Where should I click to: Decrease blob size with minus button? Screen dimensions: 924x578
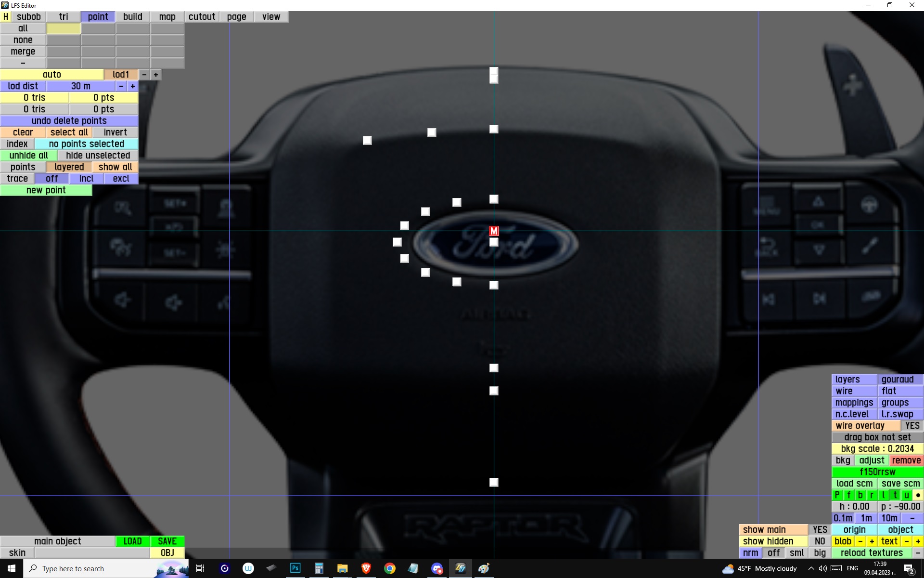[860, 541]
